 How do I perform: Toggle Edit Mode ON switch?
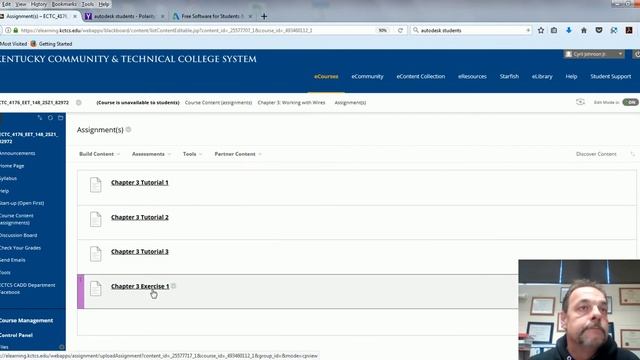[630, 102]
